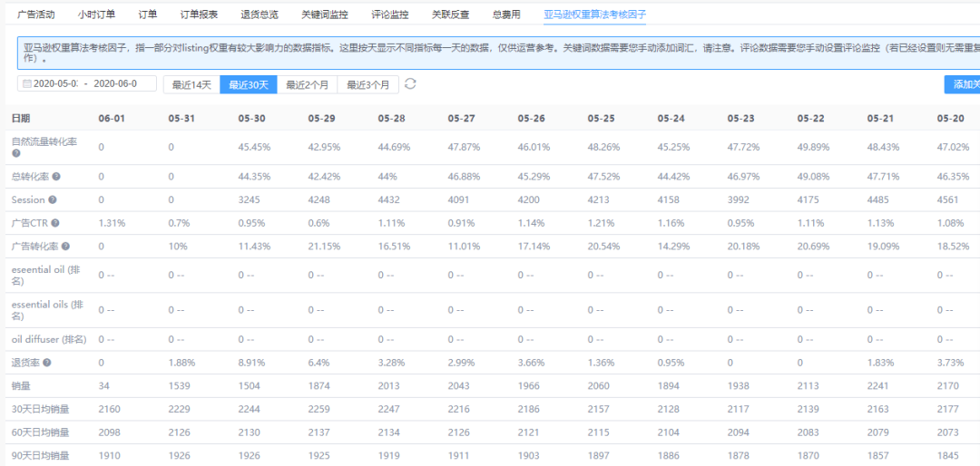
Task: Select 亚马逊权重算法考核因子 tab
Action: 594,15
